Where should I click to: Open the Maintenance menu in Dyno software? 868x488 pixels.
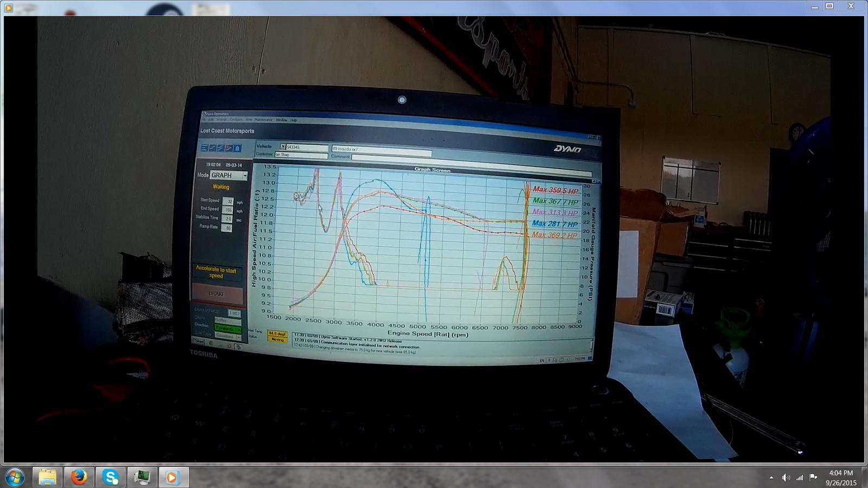tap(263, 119)
